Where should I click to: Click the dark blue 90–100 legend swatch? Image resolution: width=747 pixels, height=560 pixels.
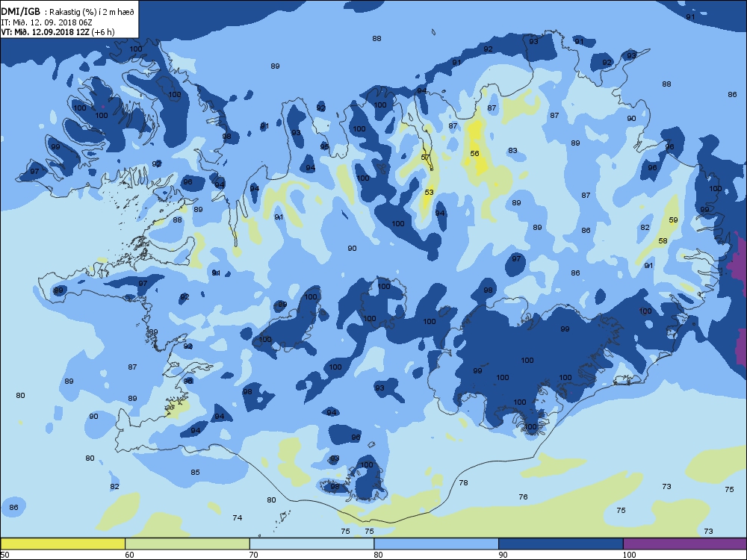point(561,544)
